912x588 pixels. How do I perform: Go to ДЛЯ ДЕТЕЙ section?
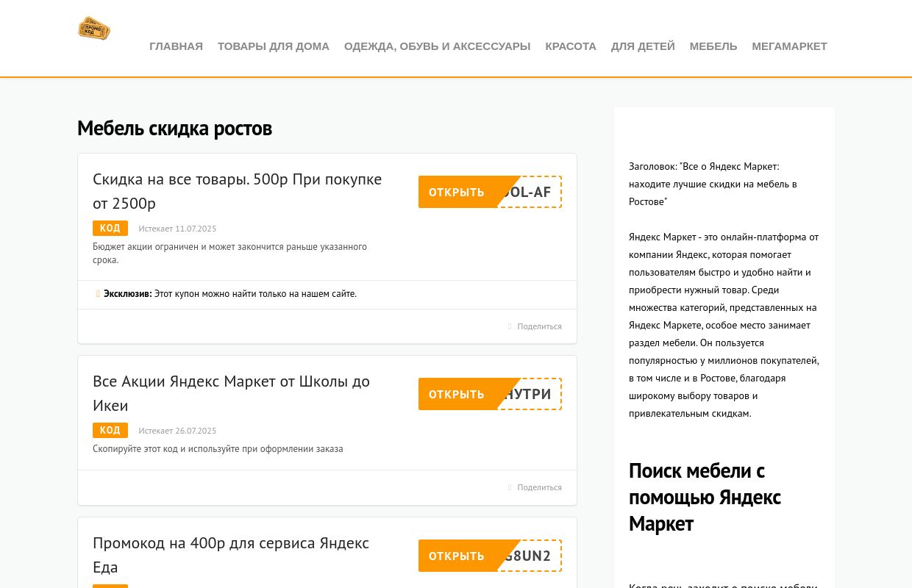tap(643, 46)
